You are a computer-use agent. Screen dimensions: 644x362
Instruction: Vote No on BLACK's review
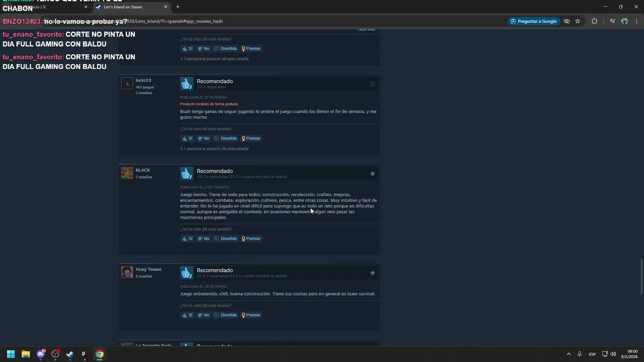(203, 238)
